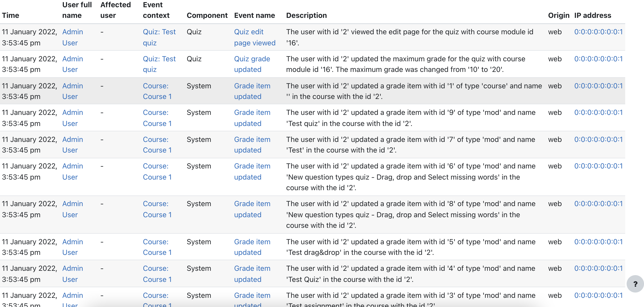The height and width of the screenshot is (307, 644).
Task: Click IP address link in Quiz grade updated row
Action: click(598, 59)
